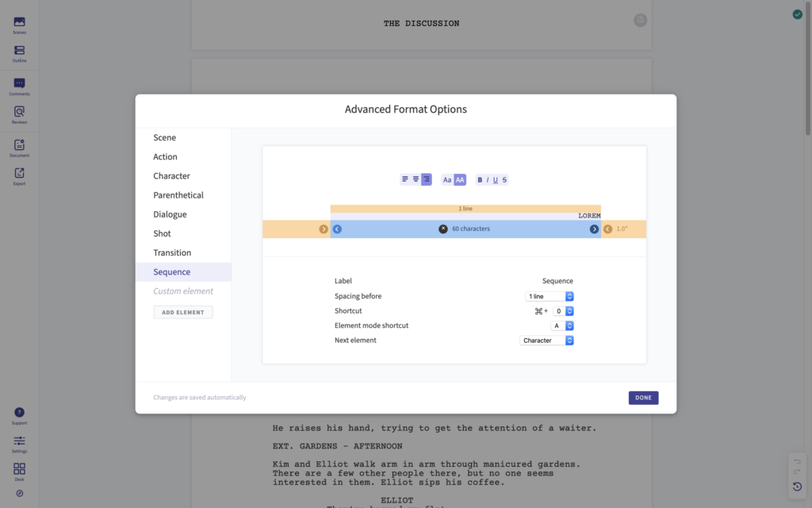This screenshot has height=508, width=812.
Task: Select the Dialogue element type
Action: click(169, 214)
